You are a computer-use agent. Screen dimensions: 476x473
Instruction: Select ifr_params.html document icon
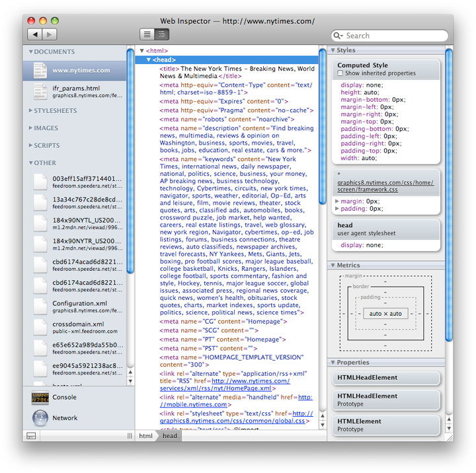point(40,91)
